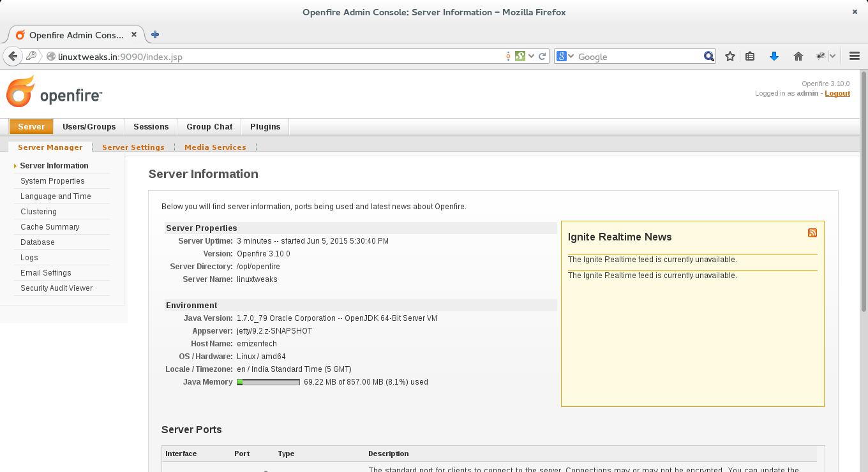Open a new tab with the plus icon
The width and height of the screenshot is (868, 472).
pyautogui.click(x=154, y=34)
